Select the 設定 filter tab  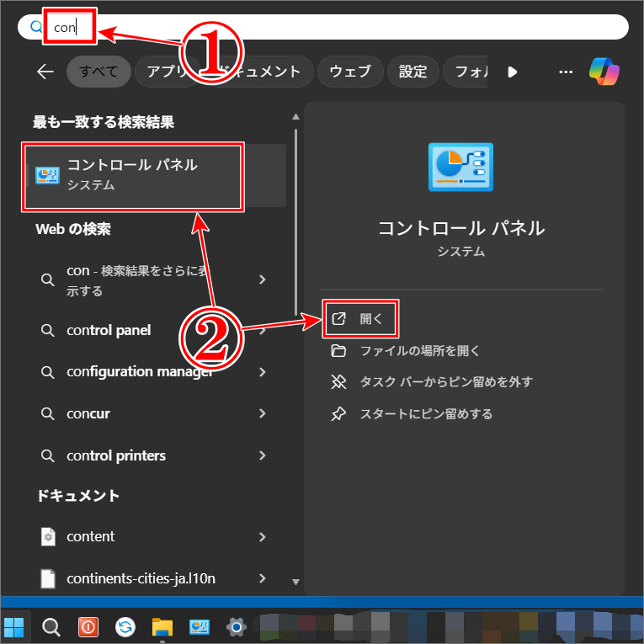click(412, 72)
